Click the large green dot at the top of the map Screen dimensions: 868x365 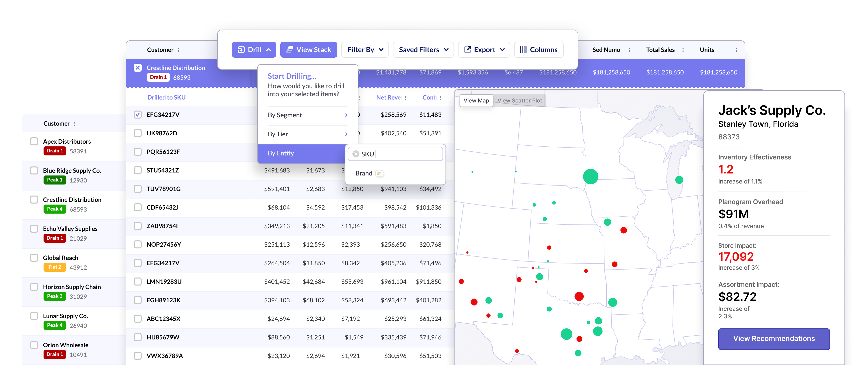tap(590, 176)
